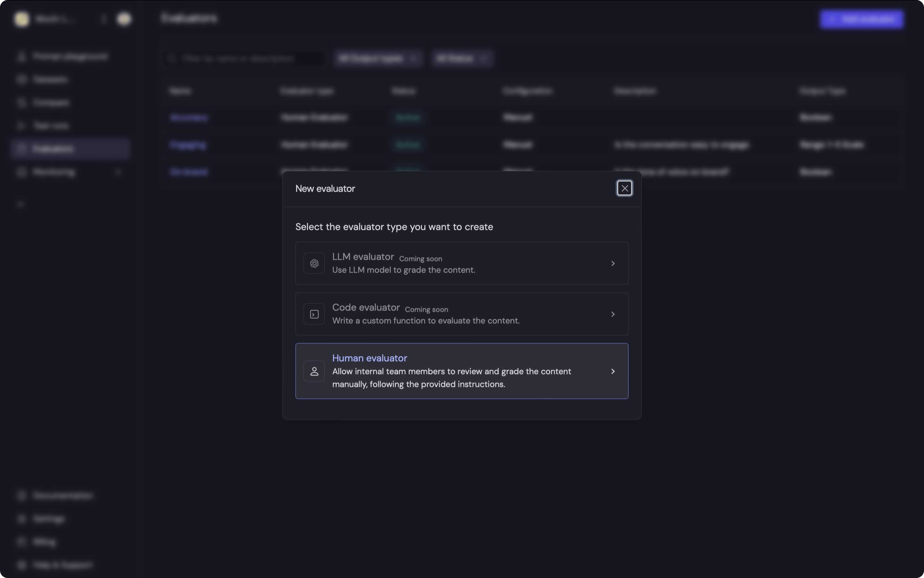Click "Select the evaluator type you want to create"
924x578 pixels.
click(x=394, y=227)
